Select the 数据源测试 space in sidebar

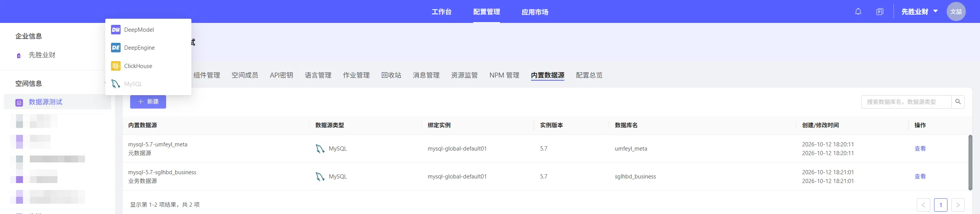point(57,102)
